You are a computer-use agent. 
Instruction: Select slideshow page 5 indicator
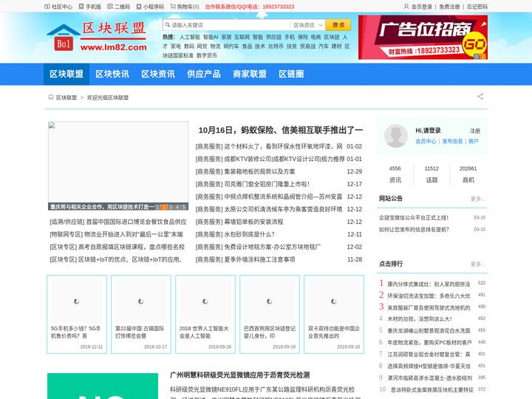coord(183,207)
